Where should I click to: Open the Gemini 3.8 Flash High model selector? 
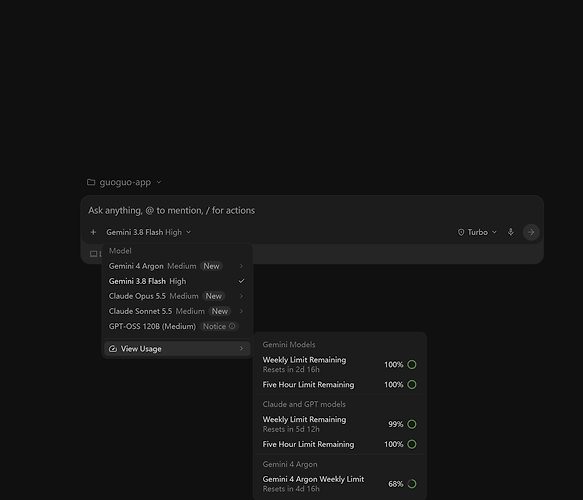pos(148,232)
